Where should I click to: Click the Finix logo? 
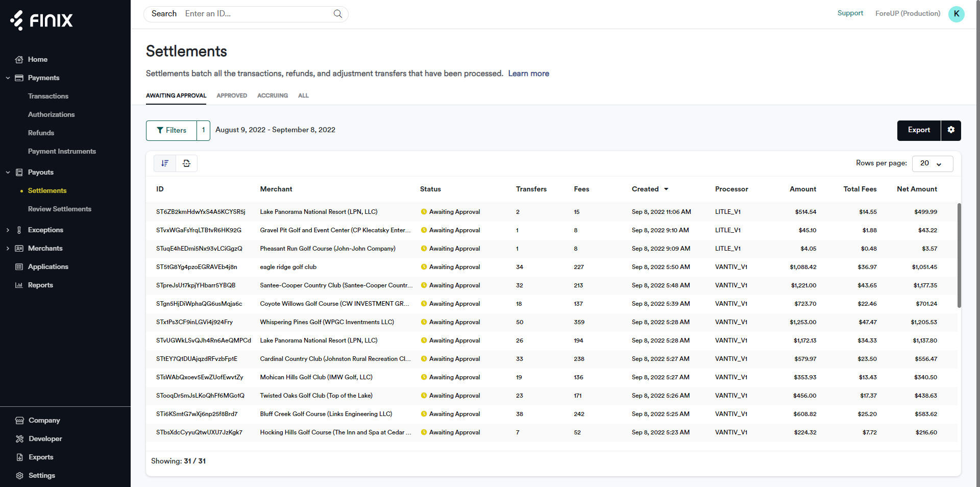41,20
